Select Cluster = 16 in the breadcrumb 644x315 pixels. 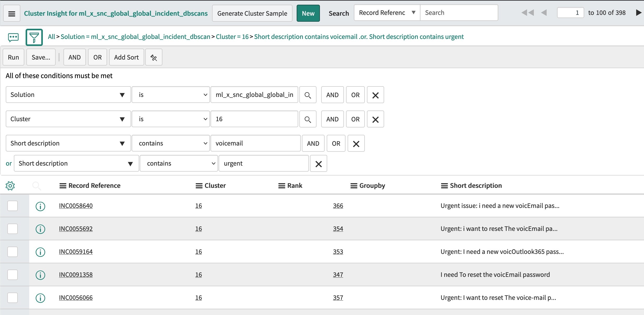tap(231, 37)
